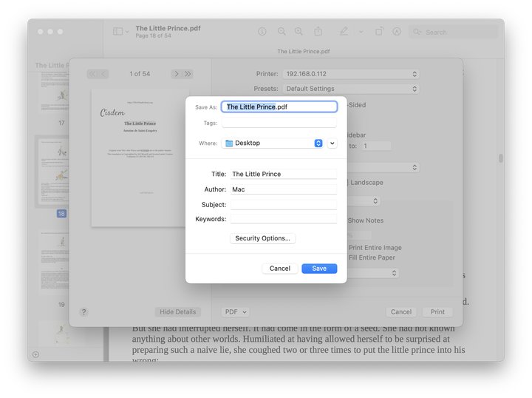Open the PDF dropdown in print dialog

(x=236, y=311)
